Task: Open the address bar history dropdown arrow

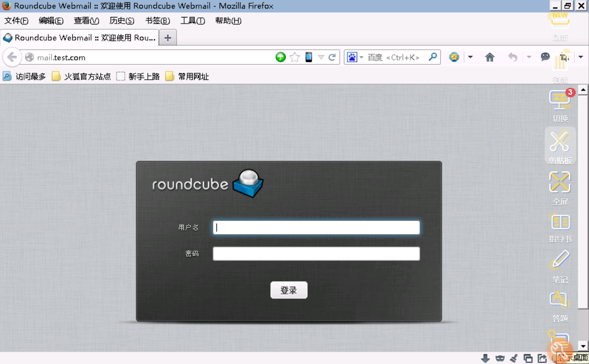Action: pyautogui.click(x=321, y=57)
